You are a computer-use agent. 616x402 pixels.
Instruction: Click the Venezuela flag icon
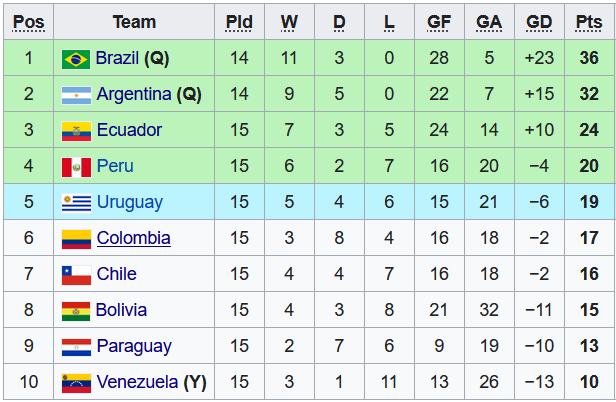[76, 383]
